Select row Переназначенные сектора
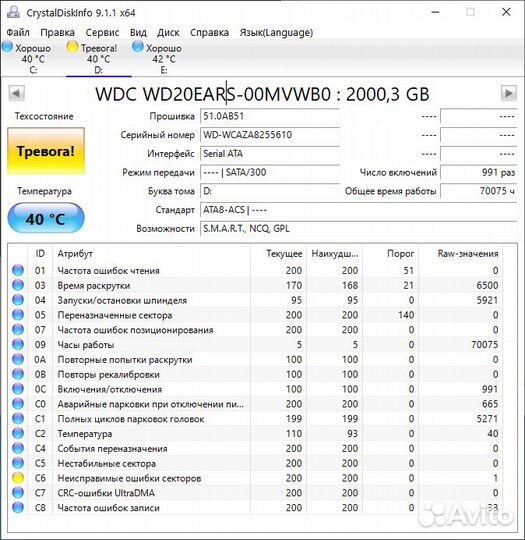Screen dimensions: 525x540 (x=255, y=315)
